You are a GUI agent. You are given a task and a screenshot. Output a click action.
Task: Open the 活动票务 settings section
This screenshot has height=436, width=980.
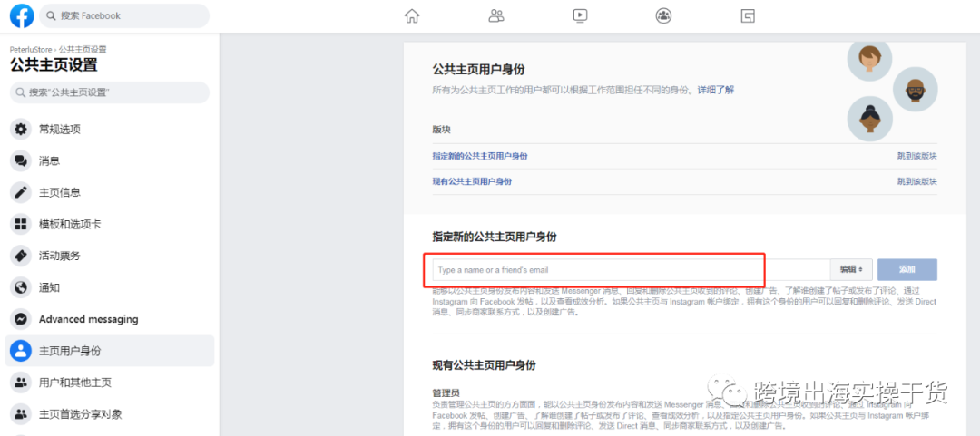[110, 256]
